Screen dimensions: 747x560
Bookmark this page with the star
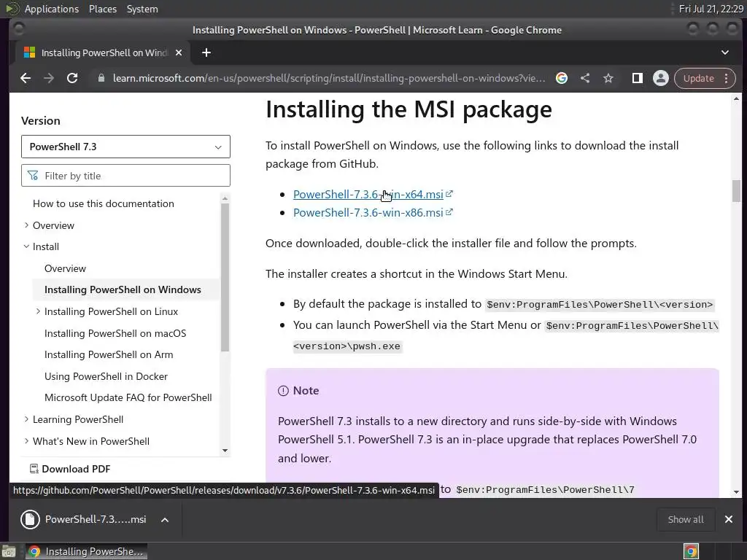[x=608, y=78]
